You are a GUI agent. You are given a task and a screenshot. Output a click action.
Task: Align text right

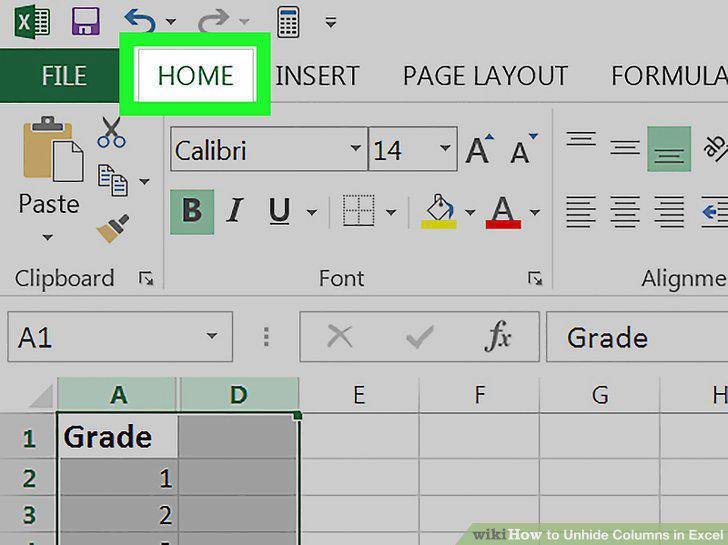pyautogui.click(x=669, y=212)
